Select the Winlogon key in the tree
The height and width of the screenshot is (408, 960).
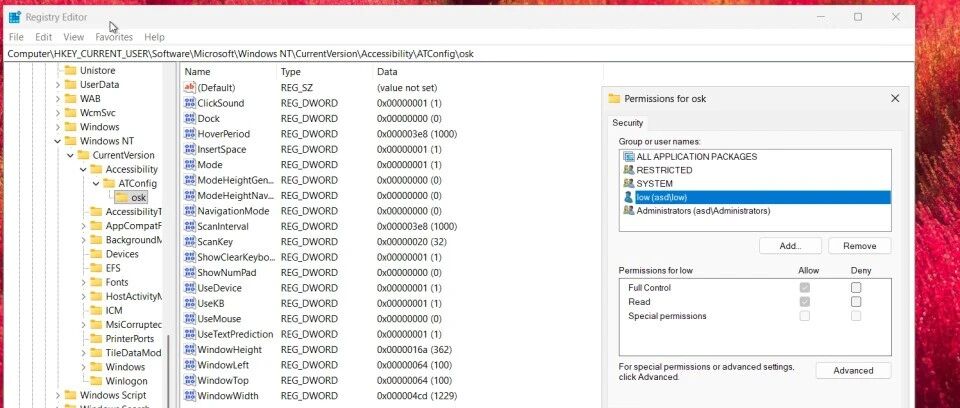(126, 381)
